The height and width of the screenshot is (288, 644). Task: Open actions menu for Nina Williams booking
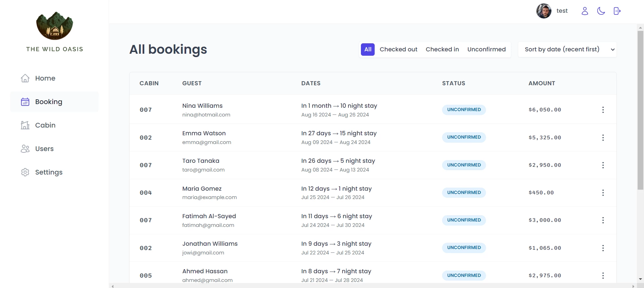point(603,110)
